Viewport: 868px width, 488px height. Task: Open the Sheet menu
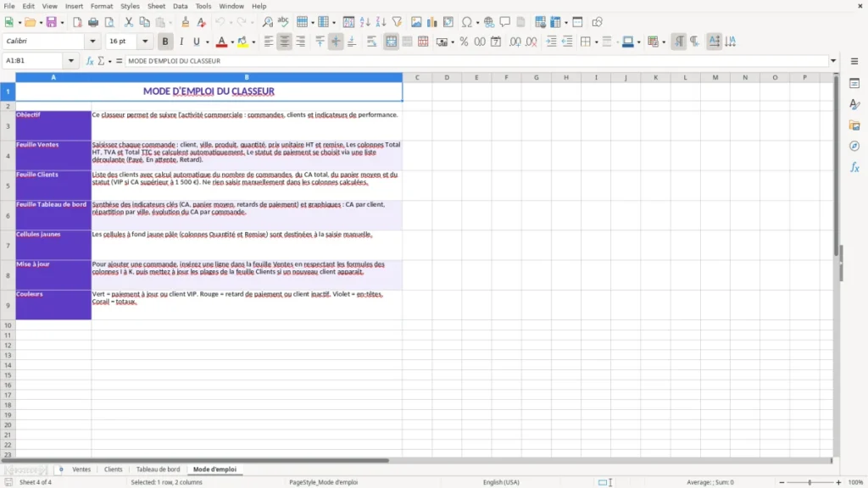[x=156, y=6]
